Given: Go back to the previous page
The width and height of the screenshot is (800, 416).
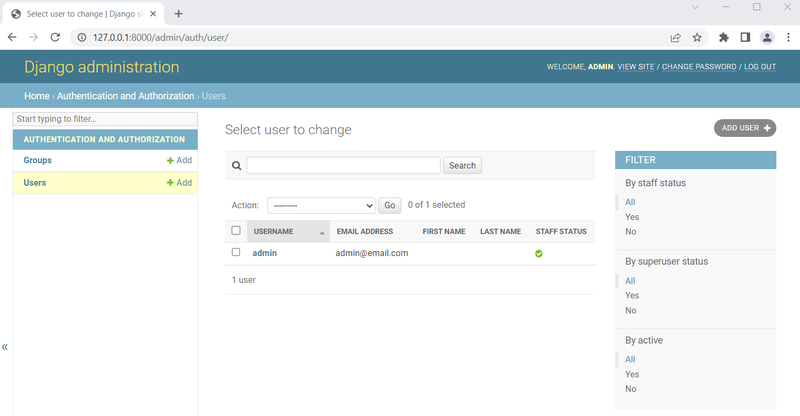Looking at the screenshot, I should point(12,37).
